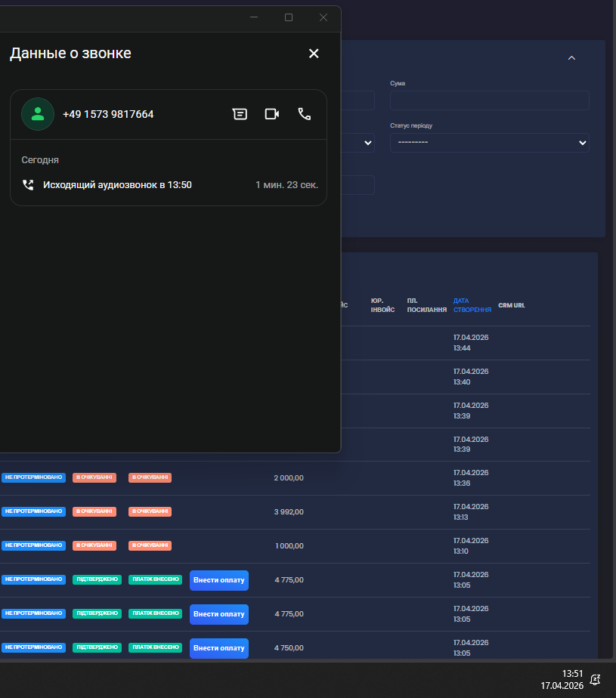Click amount 3 992,00
Screen dimensions: 616x698
click(289, 512)
